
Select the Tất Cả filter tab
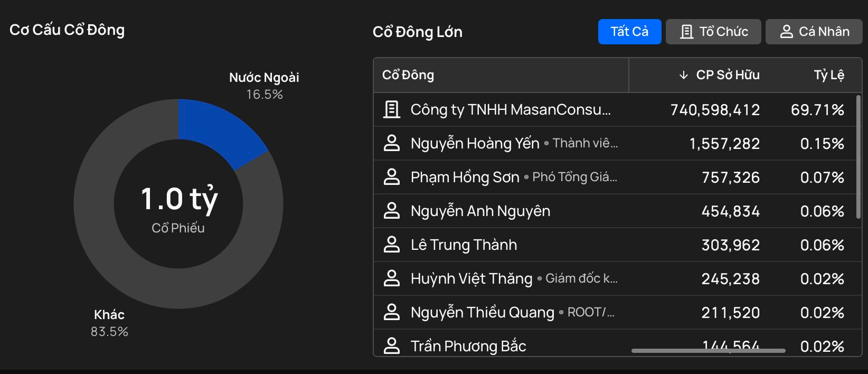[629, 32]
